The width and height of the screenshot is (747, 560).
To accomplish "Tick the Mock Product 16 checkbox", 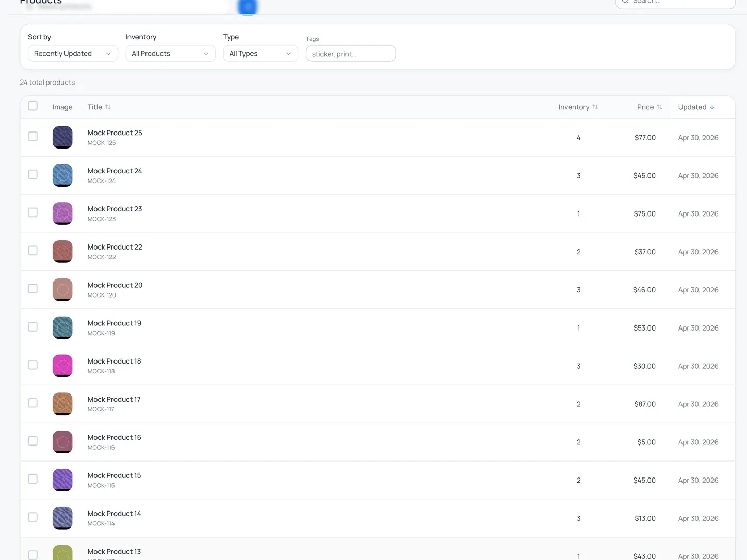I will [33, 441].
